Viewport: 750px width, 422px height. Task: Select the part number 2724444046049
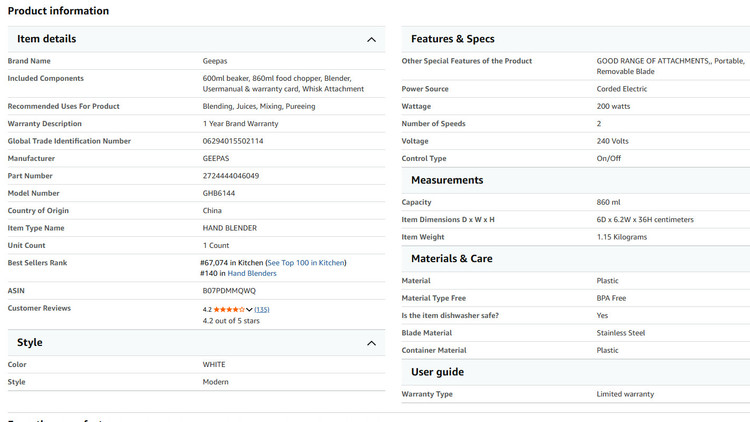(x=231, y=176)
